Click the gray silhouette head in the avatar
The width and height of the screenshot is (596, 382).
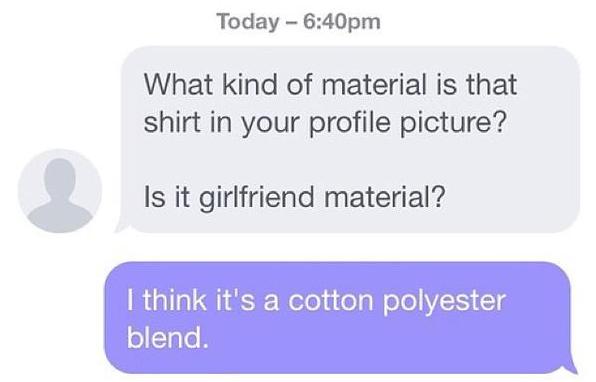pyautogui.click(x=60, y=178)
